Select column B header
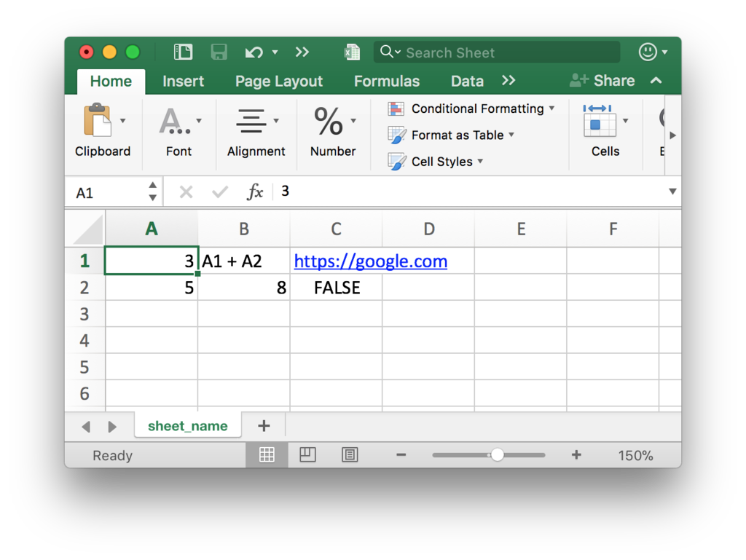Viewport: 746px width, 560px height. 243,229
